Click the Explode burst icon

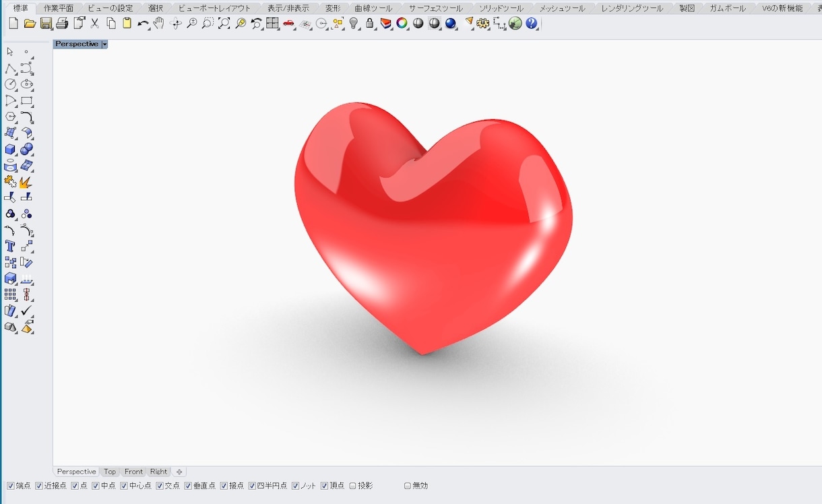click(x=26, y=182)
